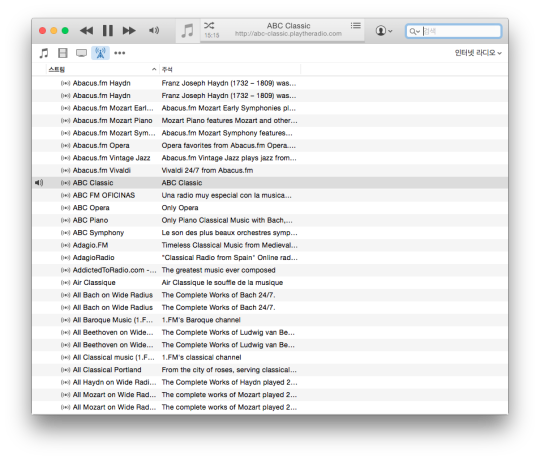Select the Internet Radio tower icon
The width and height of the screenshot is (540, 460).
(x=100, y=53)
